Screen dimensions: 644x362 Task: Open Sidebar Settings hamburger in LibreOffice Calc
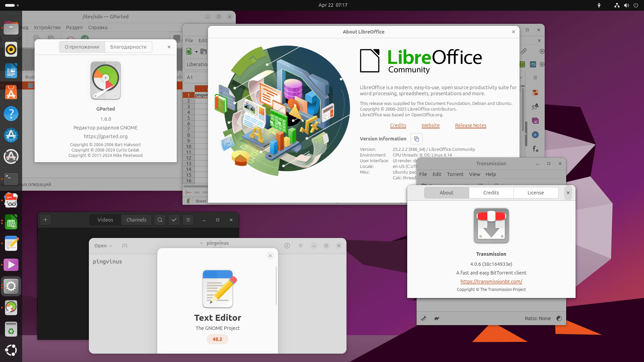pos(535,78)
